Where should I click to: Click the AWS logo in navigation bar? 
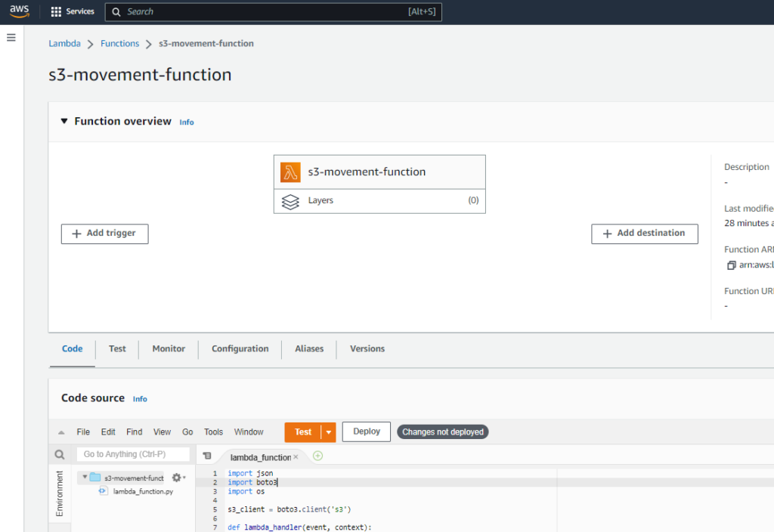point(19,11)
